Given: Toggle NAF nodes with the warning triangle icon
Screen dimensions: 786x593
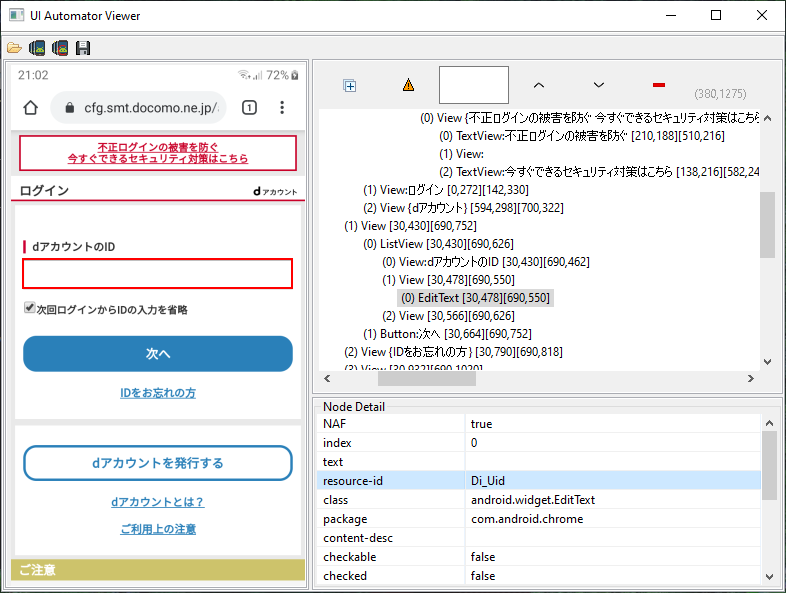Looking at the screenshot, I should click(409, 85).
